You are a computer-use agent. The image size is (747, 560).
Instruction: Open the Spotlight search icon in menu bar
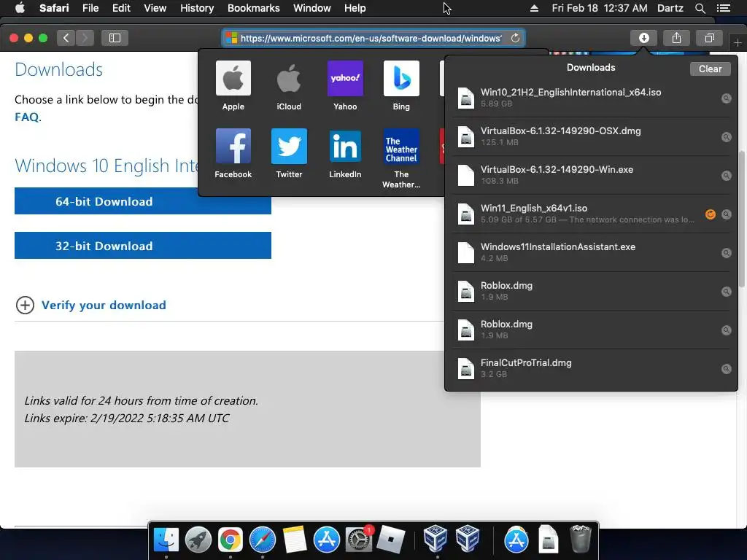pos(700,8)
